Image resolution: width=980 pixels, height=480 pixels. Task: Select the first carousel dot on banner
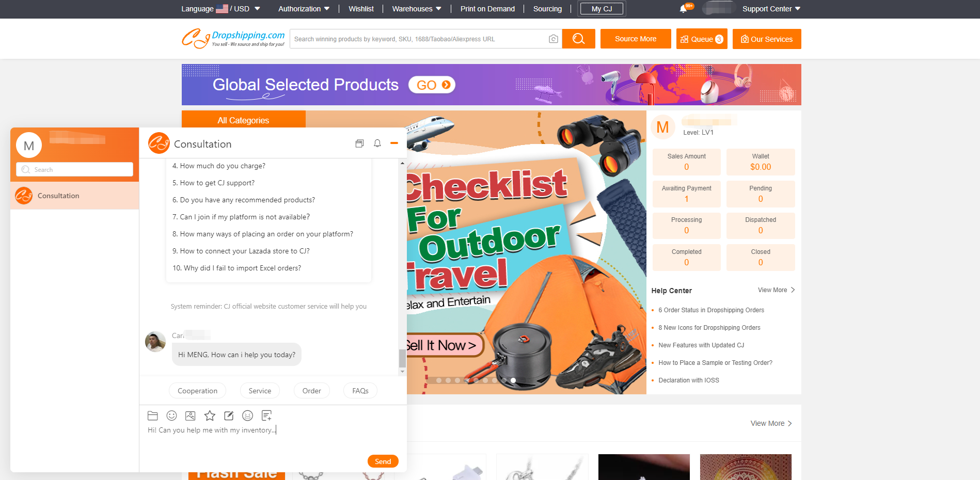(x=439, y=380)
